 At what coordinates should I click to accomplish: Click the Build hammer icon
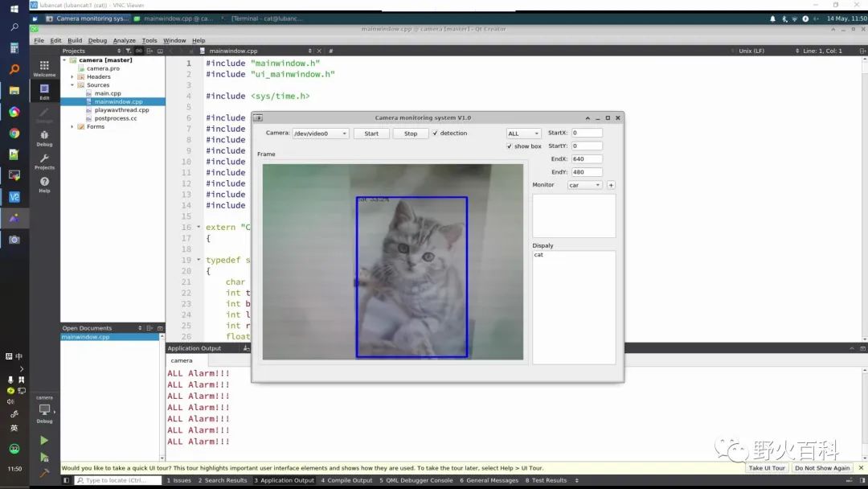tap(44, 472)
